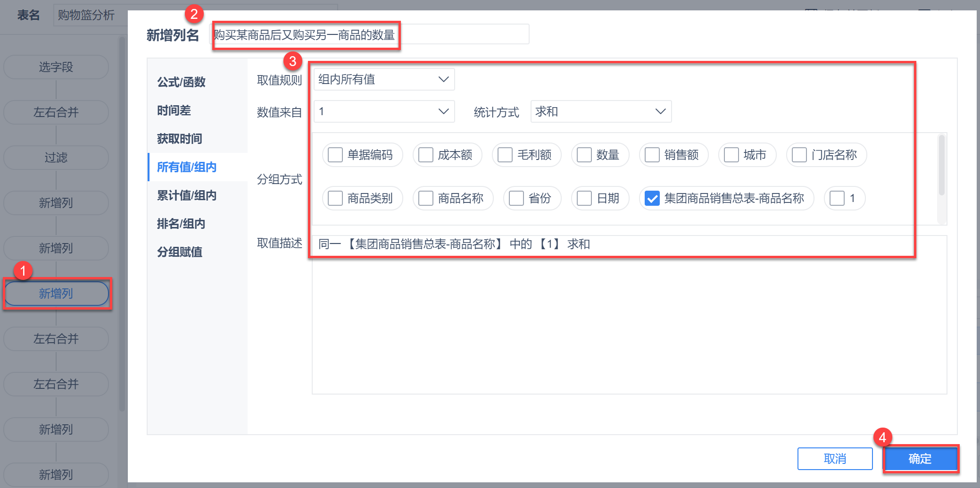Toggle the 门店名称 checkbox
The image size is (980, 488).
[799, 155]
